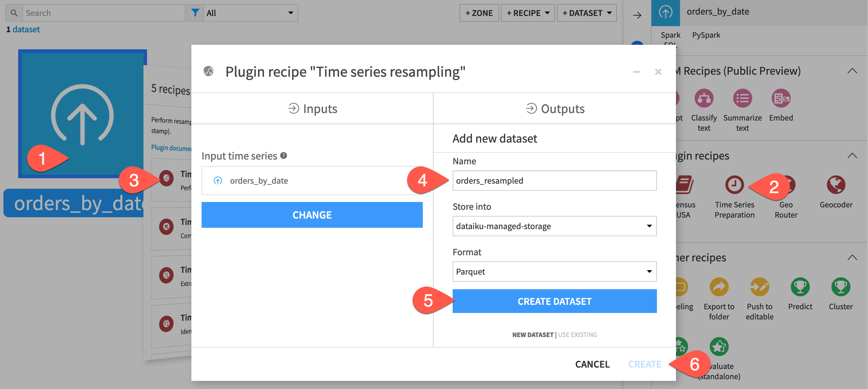Collapse the LLM Recipes (Public Preview) section
Image resolution: width=868 pixels, height=389 pixels.
852,71
